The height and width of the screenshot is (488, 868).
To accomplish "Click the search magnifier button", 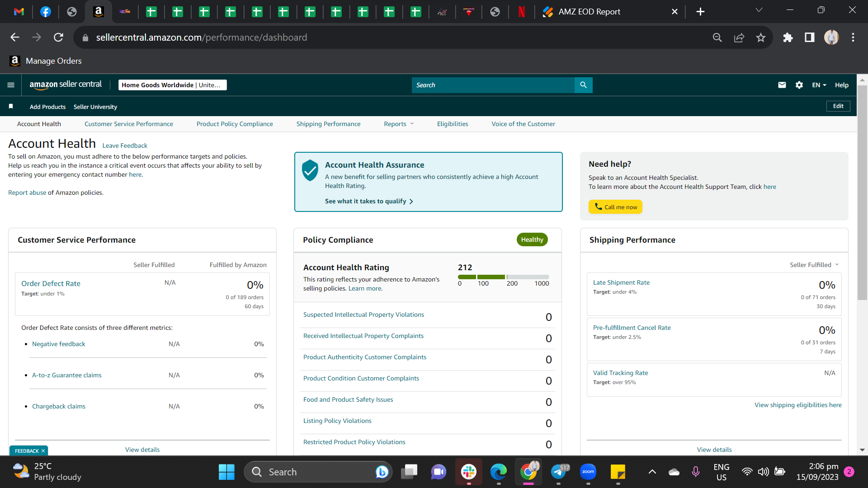I will (x=583, y=85).
